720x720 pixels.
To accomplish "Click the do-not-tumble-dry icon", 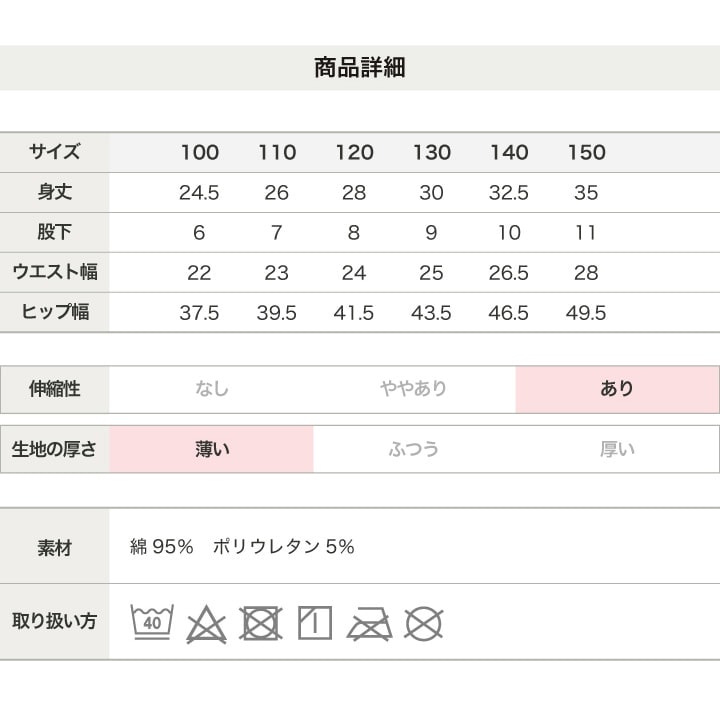I will coord(261,623).
